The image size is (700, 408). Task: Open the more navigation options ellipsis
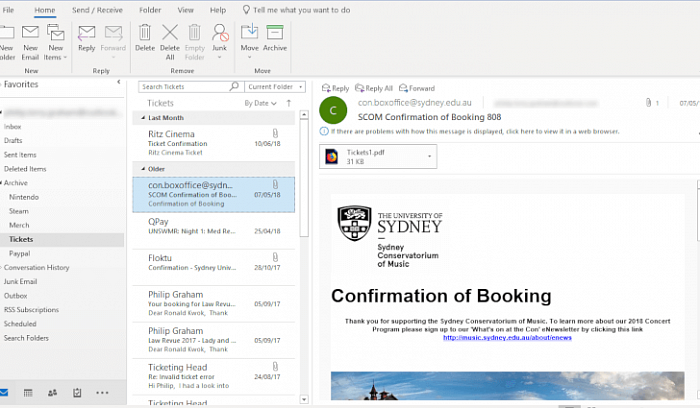(102, 393)
